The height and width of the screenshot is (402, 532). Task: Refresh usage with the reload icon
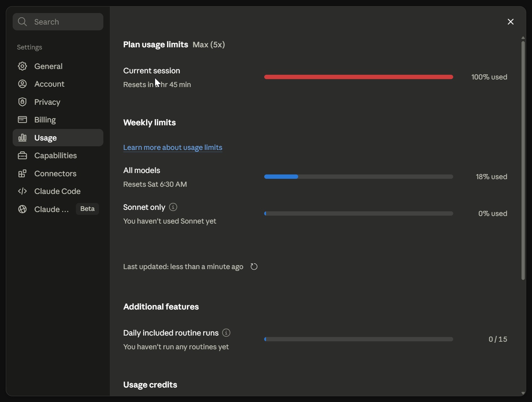click(x=254, y=267)
